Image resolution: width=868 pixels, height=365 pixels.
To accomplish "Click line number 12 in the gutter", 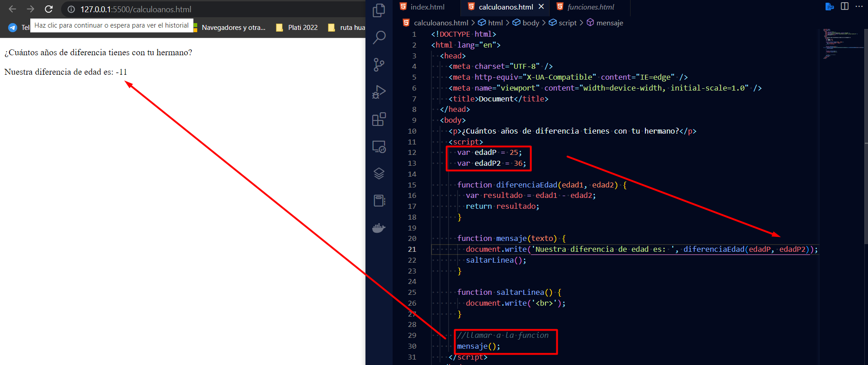I will pos(412,152).
